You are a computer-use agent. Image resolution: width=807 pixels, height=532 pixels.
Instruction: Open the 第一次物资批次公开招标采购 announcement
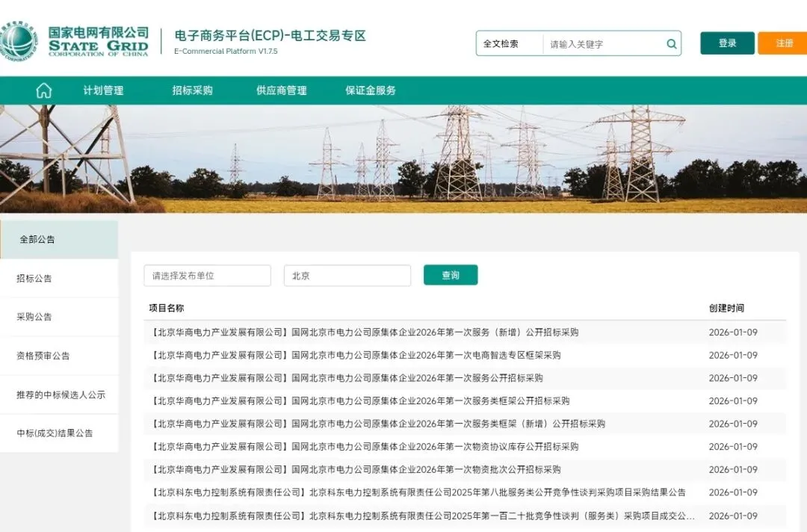click(x=355, y=470)
